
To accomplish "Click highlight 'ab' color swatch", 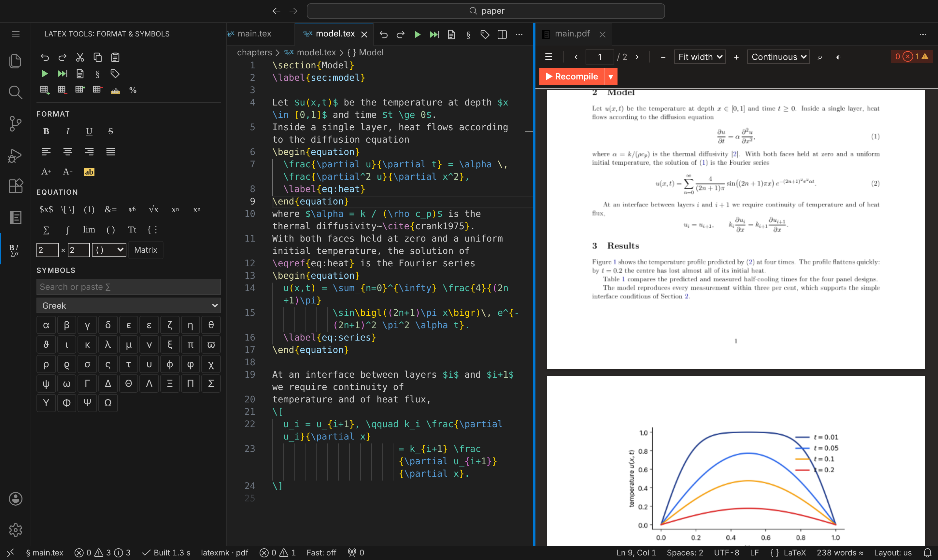I will [89, 172].
